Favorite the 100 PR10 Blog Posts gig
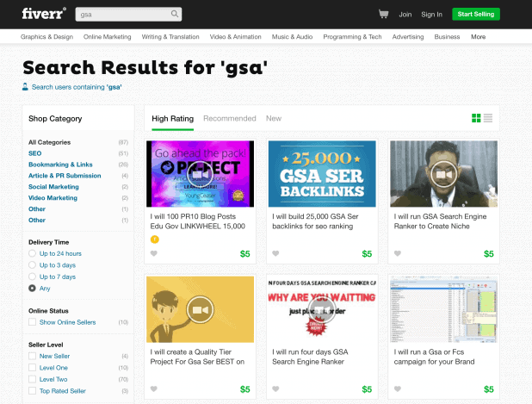This screenshot has width=532, height=404. pos(154,253)
